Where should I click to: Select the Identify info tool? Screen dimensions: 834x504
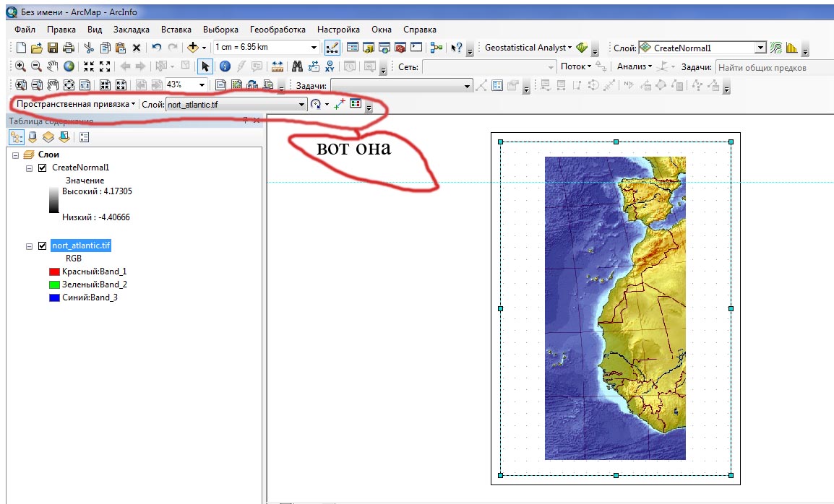coord(224,66)
